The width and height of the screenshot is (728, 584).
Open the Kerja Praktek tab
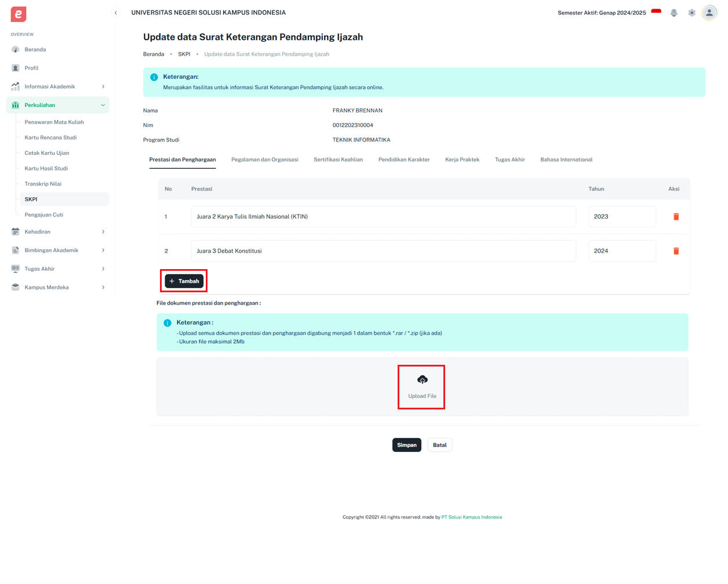coord(463,159)
